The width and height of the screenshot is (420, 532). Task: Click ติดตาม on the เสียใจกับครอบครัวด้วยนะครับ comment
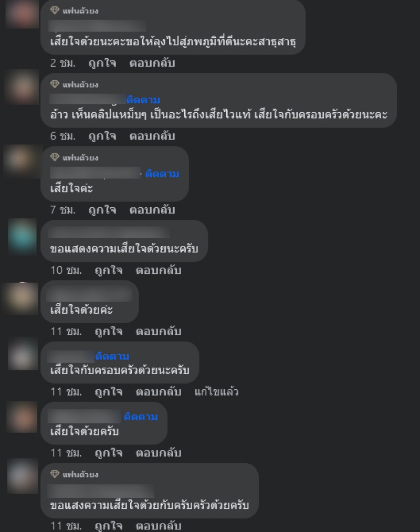(112, 356)
